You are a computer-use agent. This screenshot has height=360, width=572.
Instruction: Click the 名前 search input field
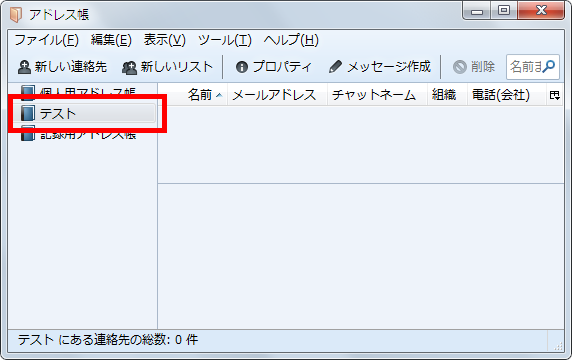pos(533,67)
